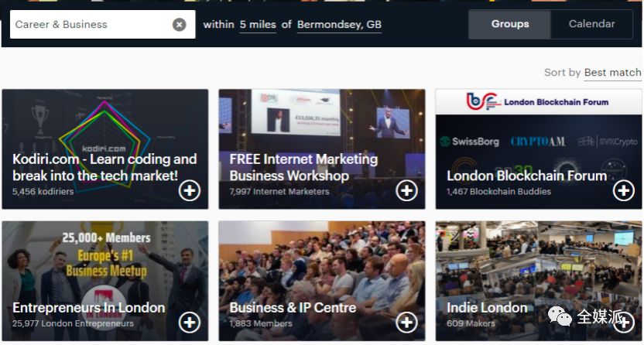Click 25,977 London Entrepreneurs member count

73,323
